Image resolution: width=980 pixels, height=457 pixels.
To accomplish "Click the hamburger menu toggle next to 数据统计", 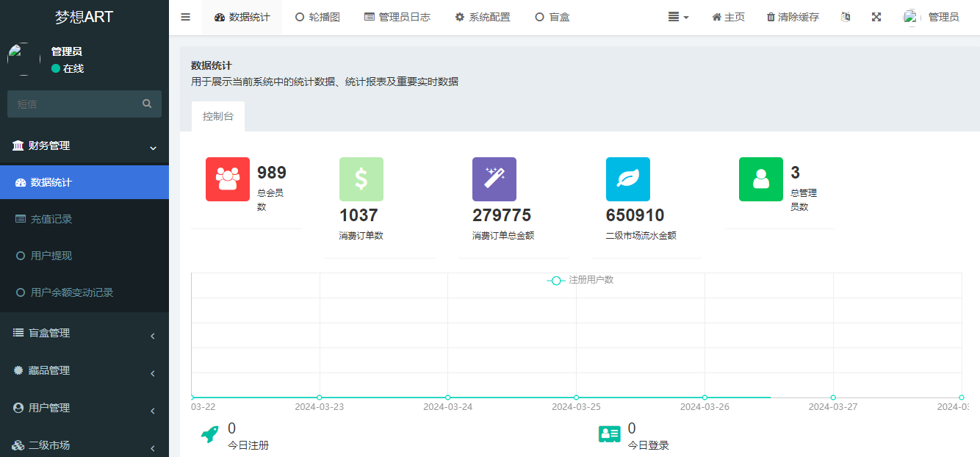I will point(185,16).
